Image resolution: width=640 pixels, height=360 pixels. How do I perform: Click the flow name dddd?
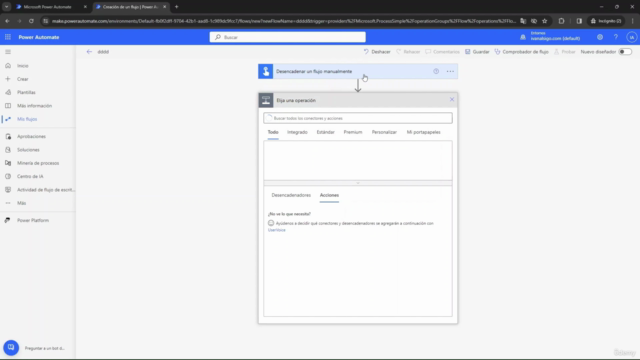(x=103, y=52)
